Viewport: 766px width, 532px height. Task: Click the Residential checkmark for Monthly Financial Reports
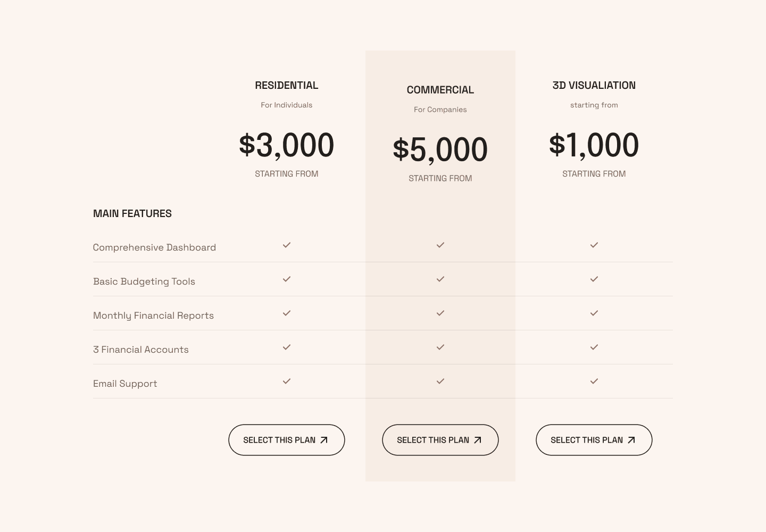pyautogui.click(x=286, y=313)
